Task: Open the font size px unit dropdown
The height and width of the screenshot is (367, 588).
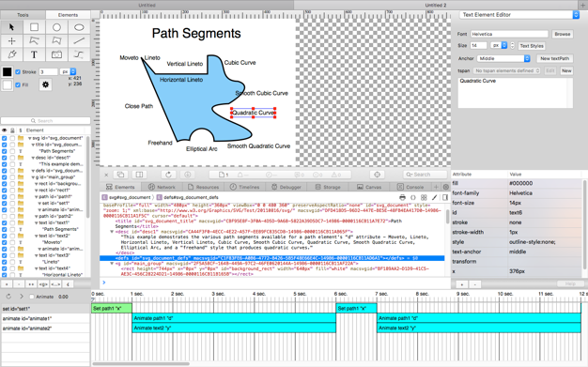Action: point(499,45)
